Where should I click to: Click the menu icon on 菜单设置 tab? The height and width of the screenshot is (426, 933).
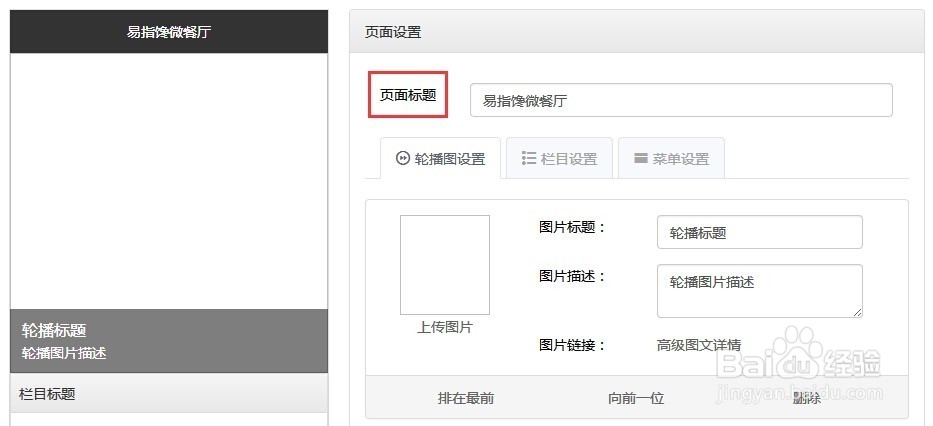point(641,158)
